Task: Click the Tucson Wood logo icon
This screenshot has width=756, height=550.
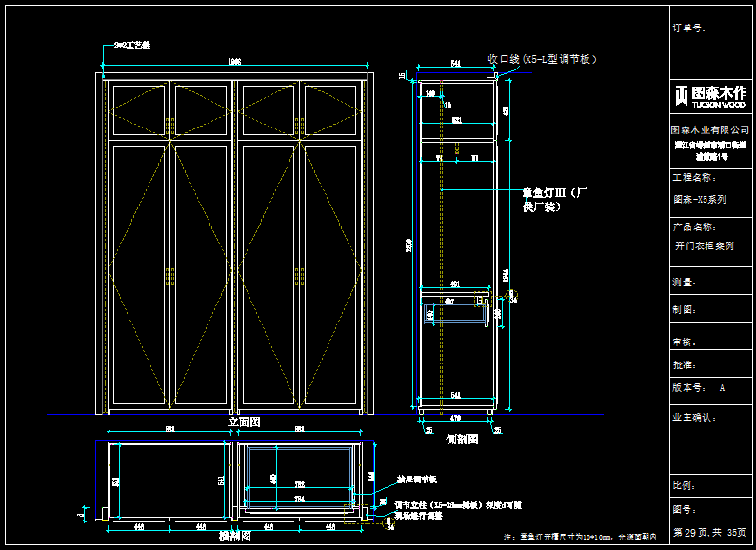Action: (x=681, y=95)
